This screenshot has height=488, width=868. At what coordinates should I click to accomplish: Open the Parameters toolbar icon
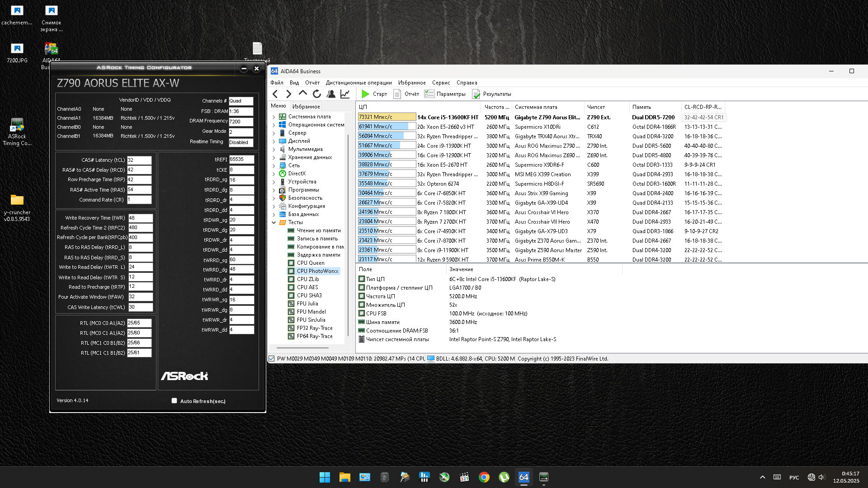429,94
